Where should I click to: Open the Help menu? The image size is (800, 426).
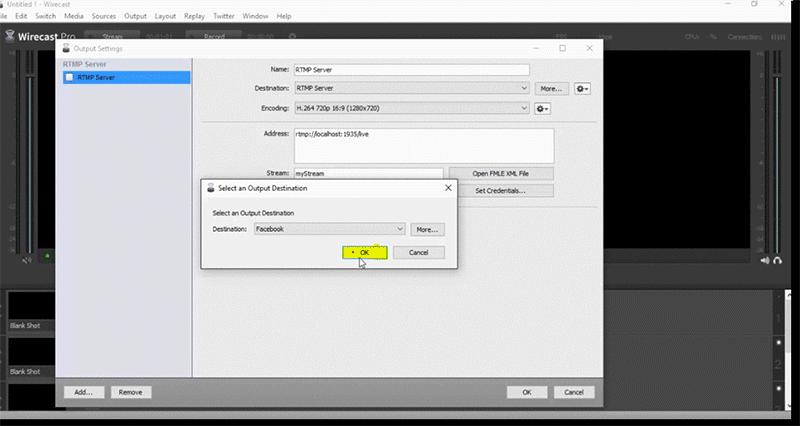coord(284,16)
